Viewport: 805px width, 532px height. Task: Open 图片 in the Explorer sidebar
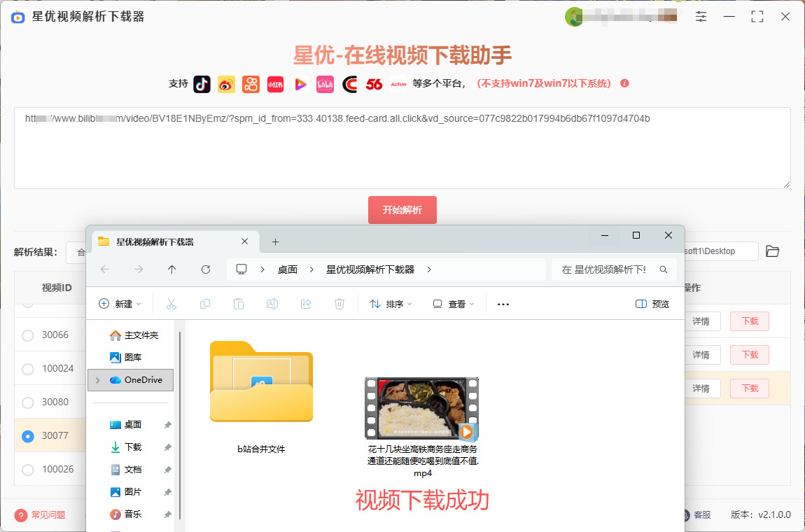pos(126,492)
